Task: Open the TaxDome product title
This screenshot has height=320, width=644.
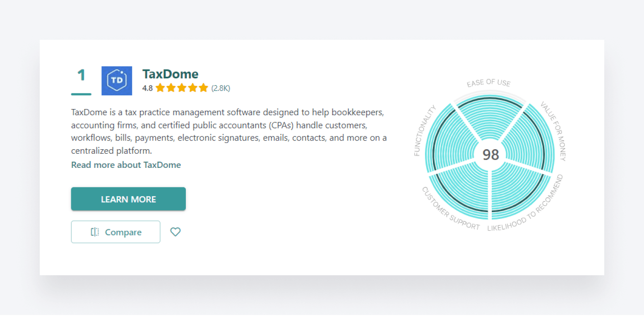Action: click(x=170, y=74)
